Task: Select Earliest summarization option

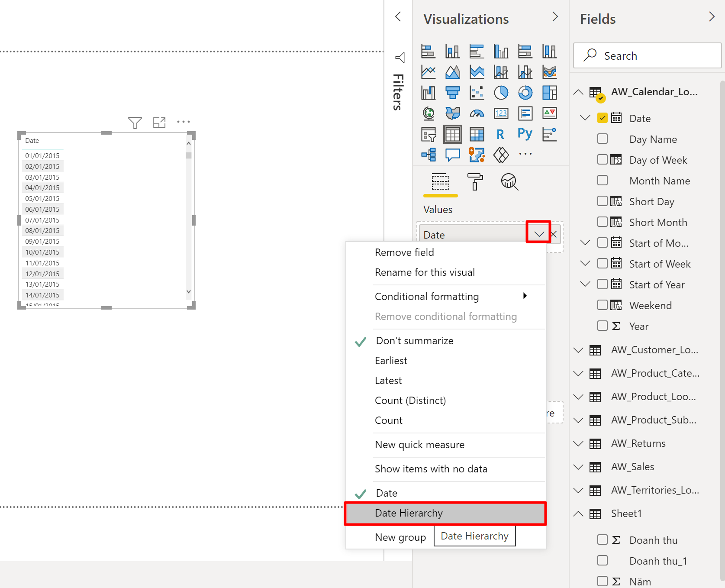Action: point(446,361)
